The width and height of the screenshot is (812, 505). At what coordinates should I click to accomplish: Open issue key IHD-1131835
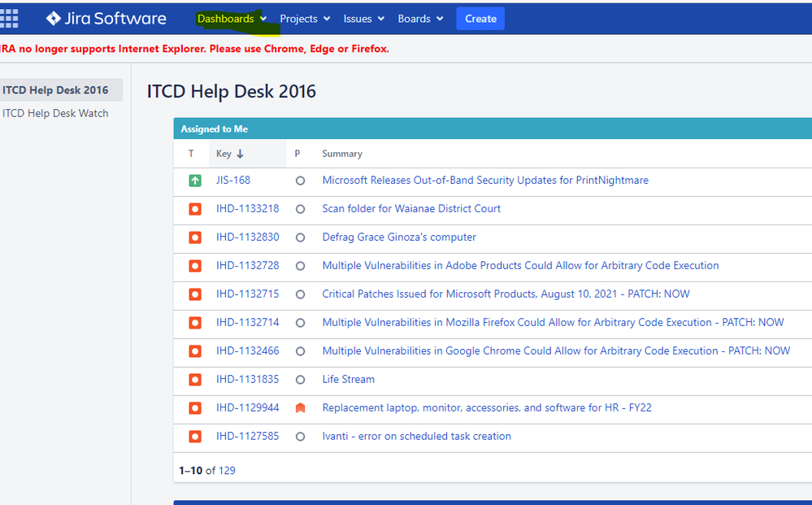[248, 379]
